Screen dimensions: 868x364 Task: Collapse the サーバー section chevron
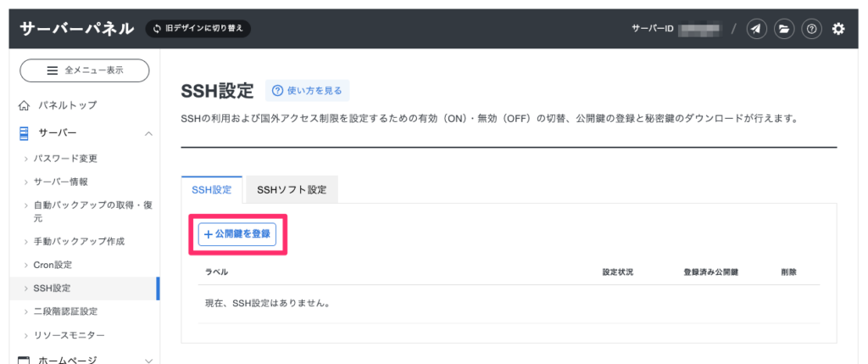coord(148,133)
